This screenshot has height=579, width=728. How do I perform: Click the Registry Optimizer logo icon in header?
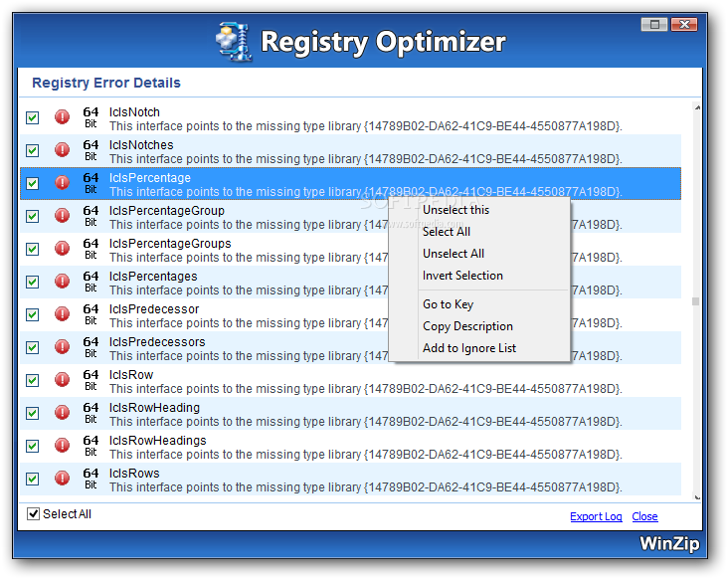click(234, 42)
